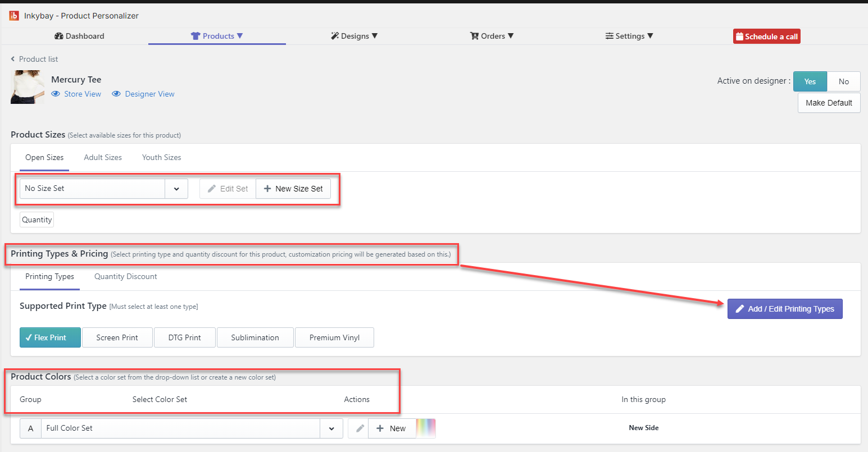
Task: Click the Dashboard palette icon
Action: (x=58, y=36)
